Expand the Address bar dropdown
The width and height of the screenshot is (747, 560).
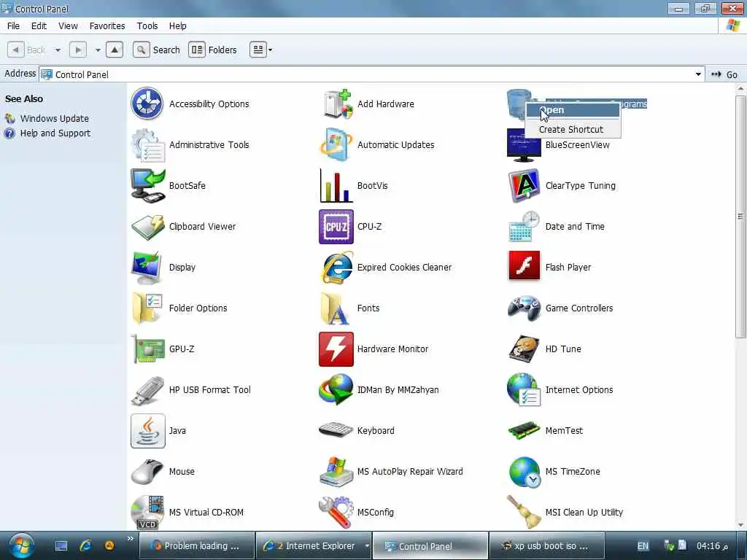click(698, 74)
